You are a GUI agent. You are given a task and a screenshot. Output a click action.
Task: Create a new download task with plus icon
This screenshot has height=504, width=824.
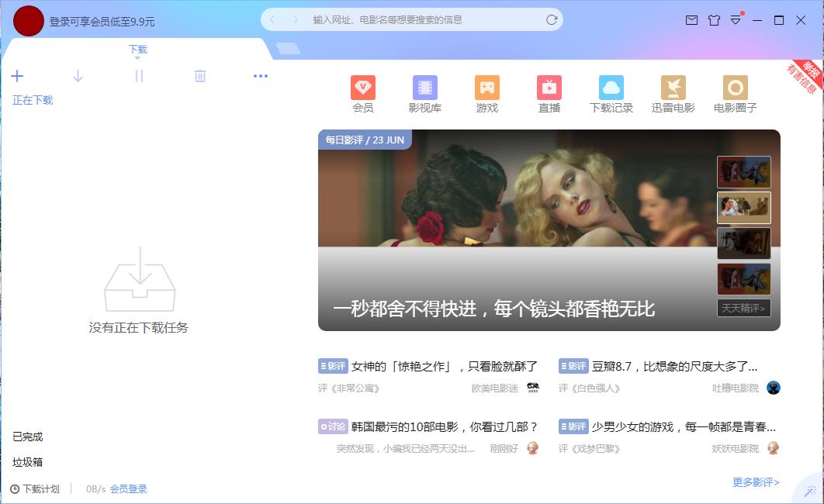[17, 76]
